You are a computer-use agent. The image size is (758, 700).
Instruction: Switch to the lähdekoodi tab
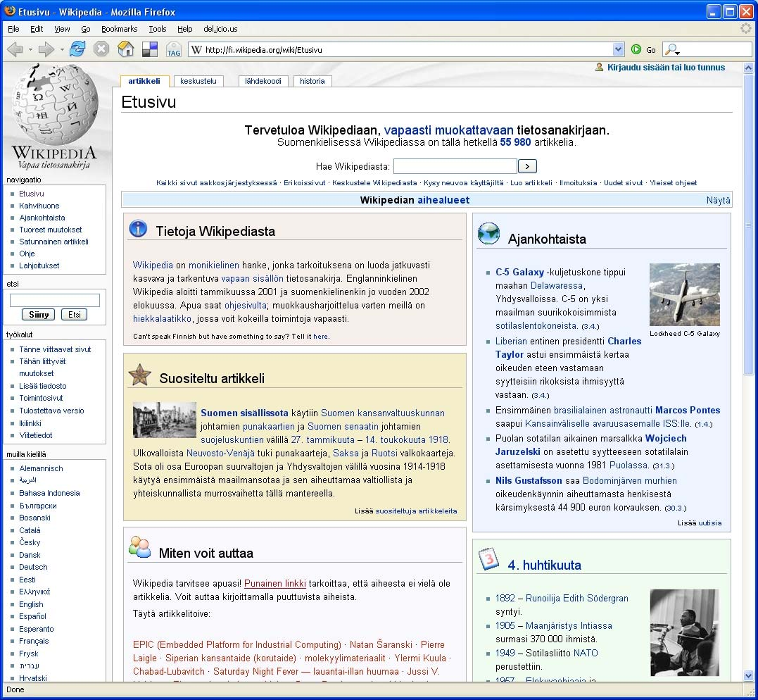click(263, 81)
